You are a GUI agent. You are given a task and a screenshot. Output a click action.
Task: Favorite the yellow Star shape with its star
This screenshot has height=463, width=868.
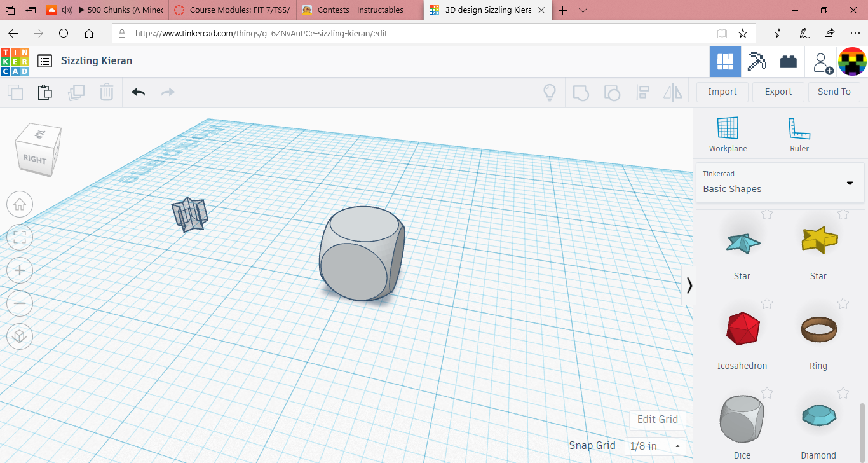[x=843, y=214]
